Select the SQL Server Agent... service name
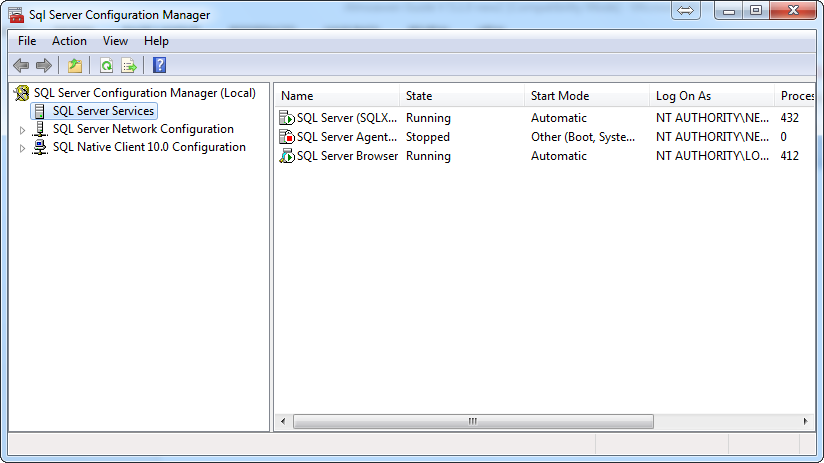Screen dimensions: 824x463 [x=347, y=137]
